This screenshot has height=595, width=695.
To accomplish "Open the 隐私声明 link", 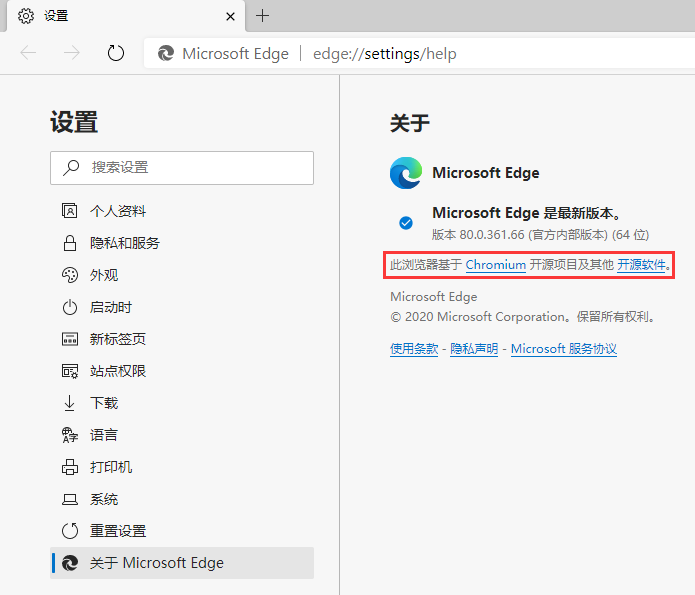I will (474, 349).
